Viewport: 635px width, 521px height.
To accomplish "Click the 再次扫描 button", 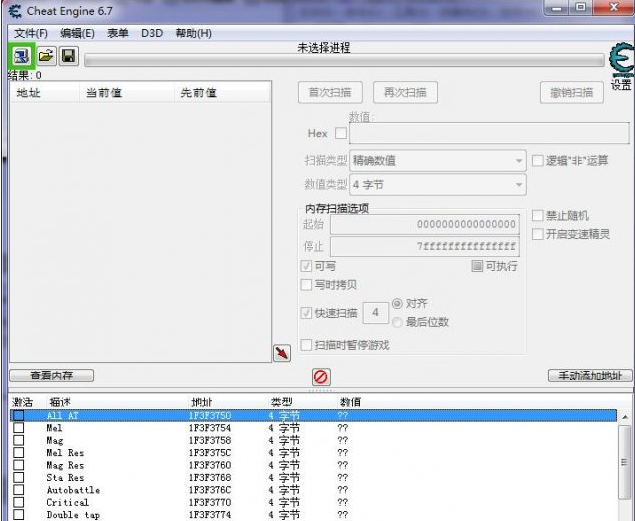I will [x=405, y=92].
